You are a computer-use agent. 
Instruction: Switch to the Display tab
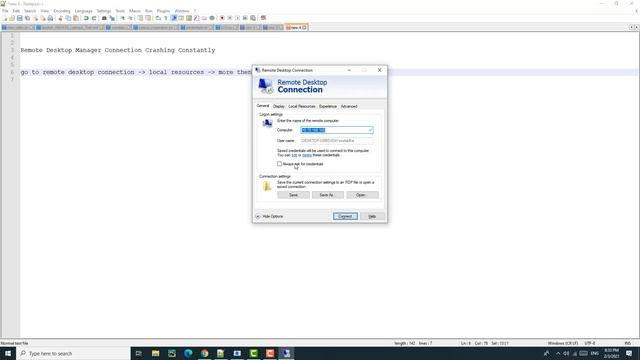[279, 106]
